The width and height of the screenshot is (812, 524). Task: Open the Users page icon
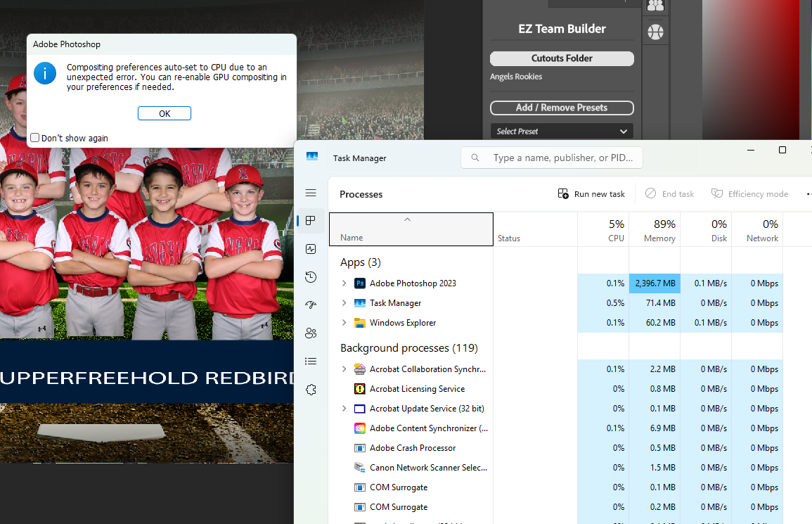point(311,333)
